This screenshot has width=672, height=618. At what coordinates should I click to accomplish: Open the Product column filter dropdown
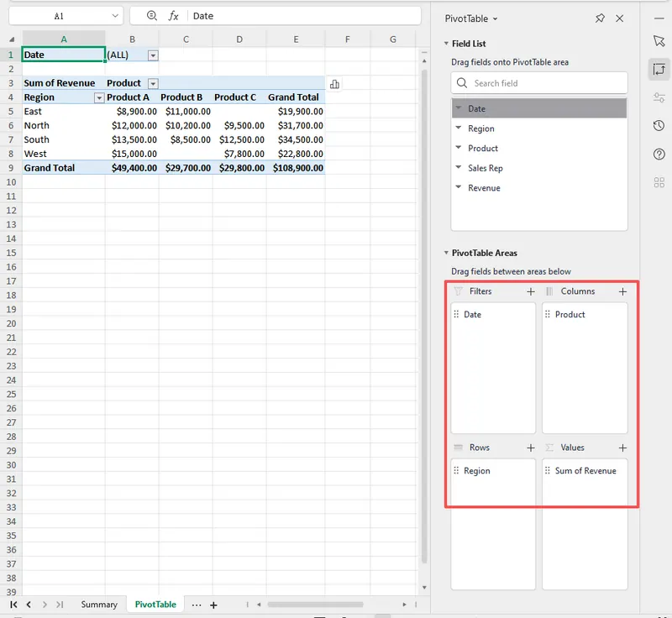[x=153, y=84]
